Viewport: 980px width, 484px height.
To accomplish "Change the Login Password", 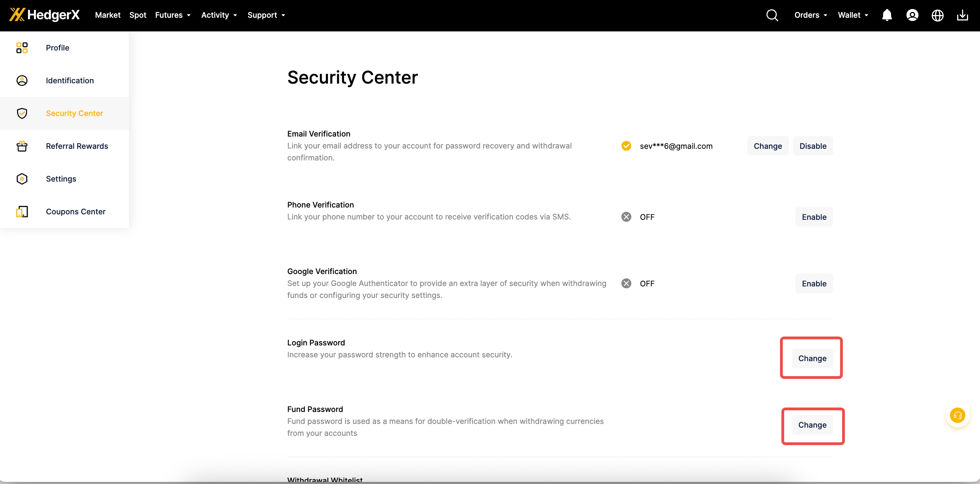I will 812,358.
